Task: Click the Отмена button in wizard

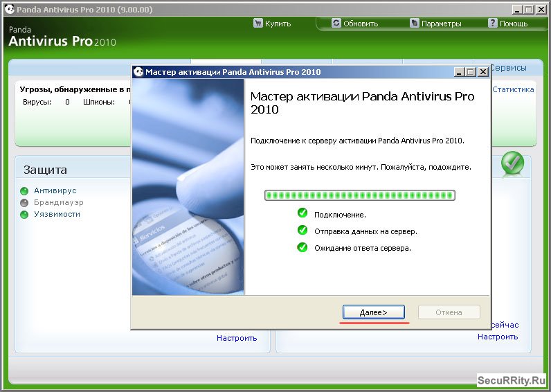Action: click(449, 312)
